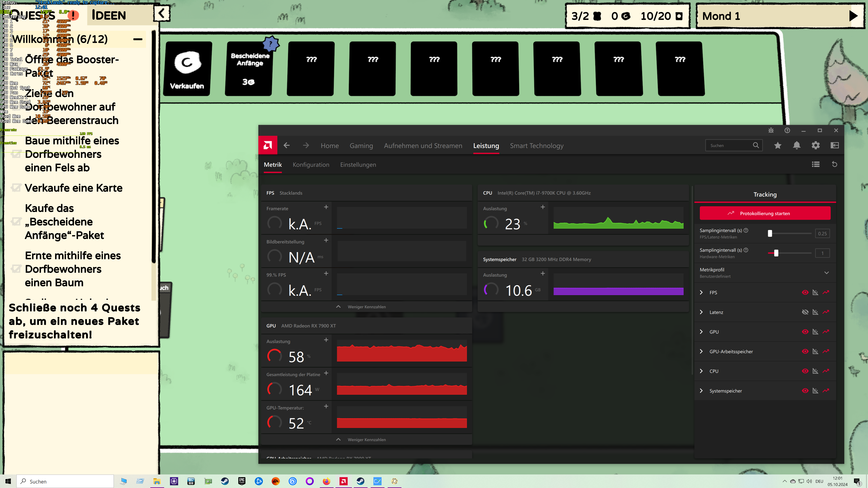The width and height of the screenshot is (868, 488).
Task: Toggle the sidebar panel layout icon
Action: [x=835, y=145]
